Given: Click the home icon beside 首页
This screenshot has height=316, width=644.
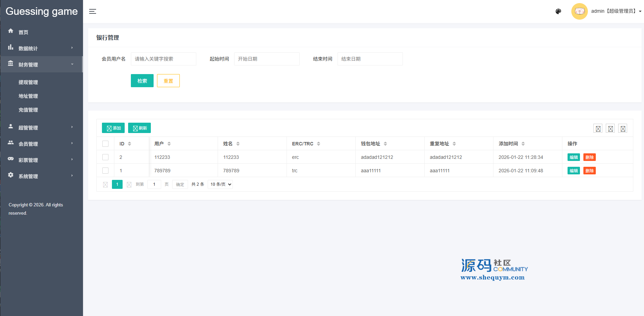Looking at the screenshot, I should (x=11, y=31).
